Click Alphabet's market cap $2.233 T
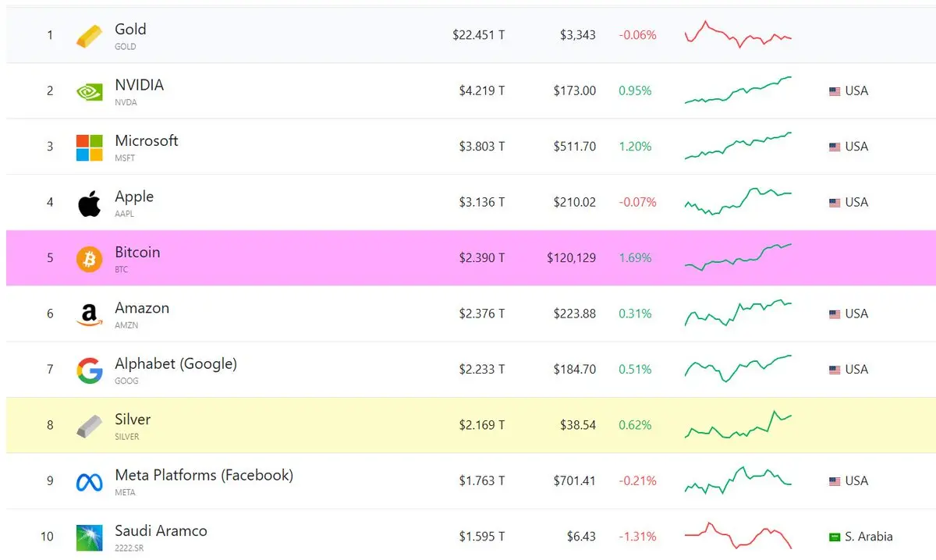The height and width of the screenshot is (560, 936). [x=482, y=370]
